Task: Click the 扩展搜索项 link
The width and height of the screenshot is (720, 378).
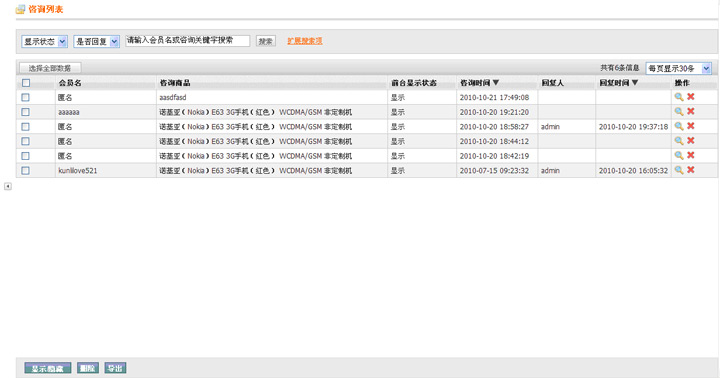Action: point(305,41)
